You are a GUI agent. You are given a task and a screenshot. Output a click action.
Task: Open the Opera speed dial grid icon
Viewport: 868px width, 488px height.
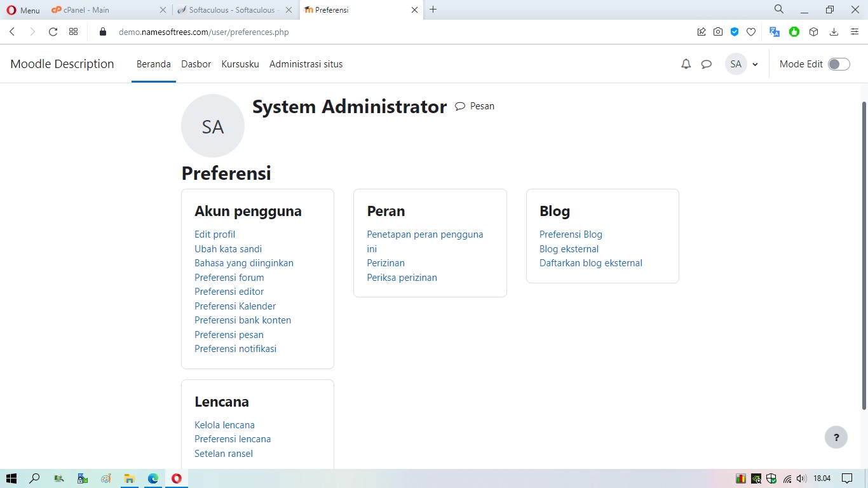(74, 32)
